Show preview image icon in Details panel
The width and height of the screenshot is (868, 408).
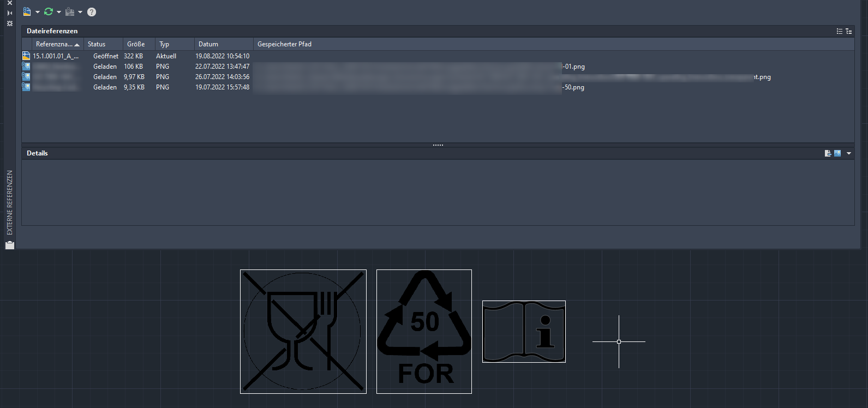click(837, 153)
